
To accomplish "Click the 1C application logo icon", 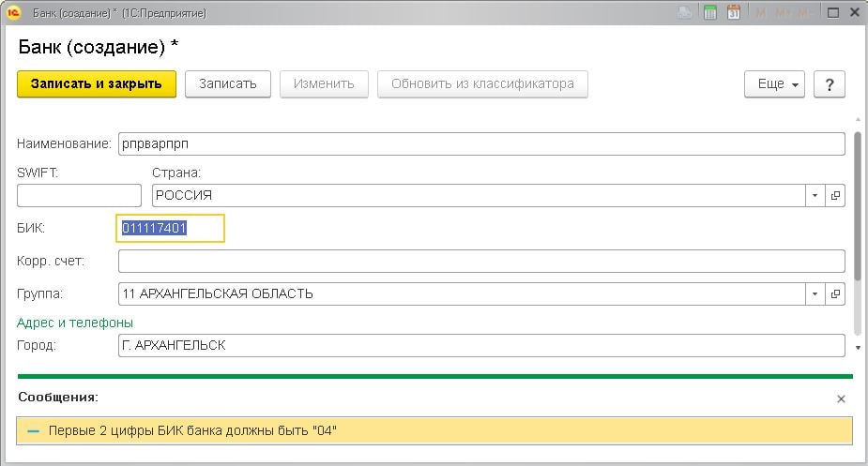I will click(14, 13).
